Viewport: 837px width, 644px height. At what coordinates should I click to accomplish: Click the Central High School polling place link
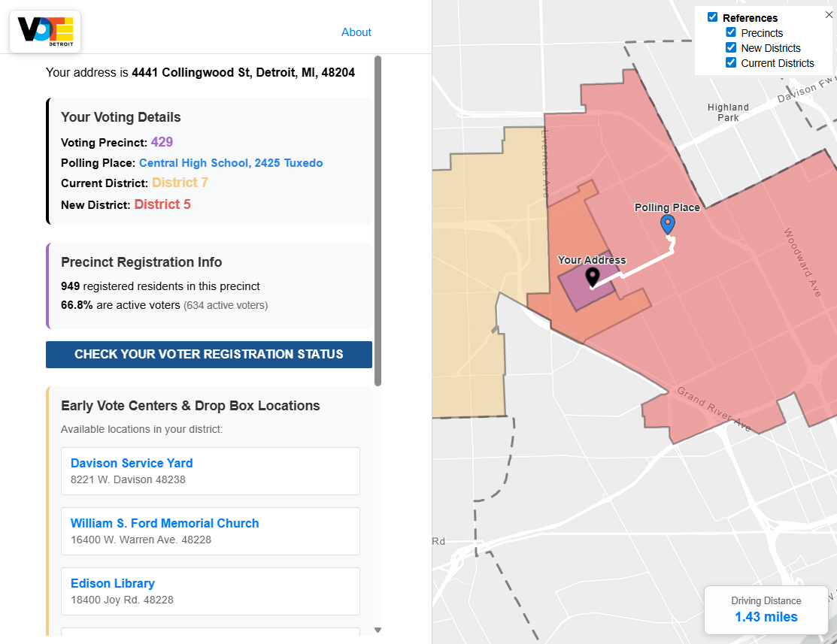pyautogui.click(x=230, y=162)
